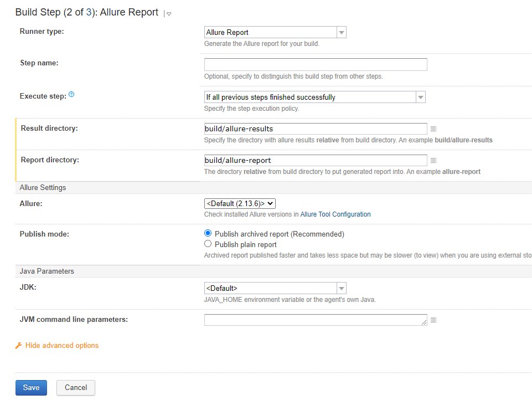Click the wrench icon for advanced options
Image resolution: width=532 pixels, height=400 pixels.
coord(19,346)
